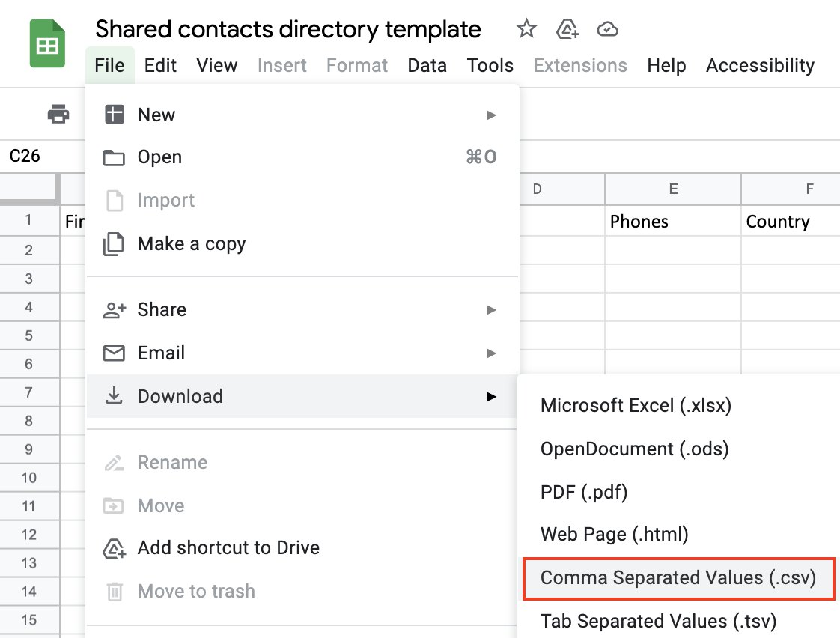Open the Data menu
This screenshot has height=638, width=840.
click(x=427, y=65)
